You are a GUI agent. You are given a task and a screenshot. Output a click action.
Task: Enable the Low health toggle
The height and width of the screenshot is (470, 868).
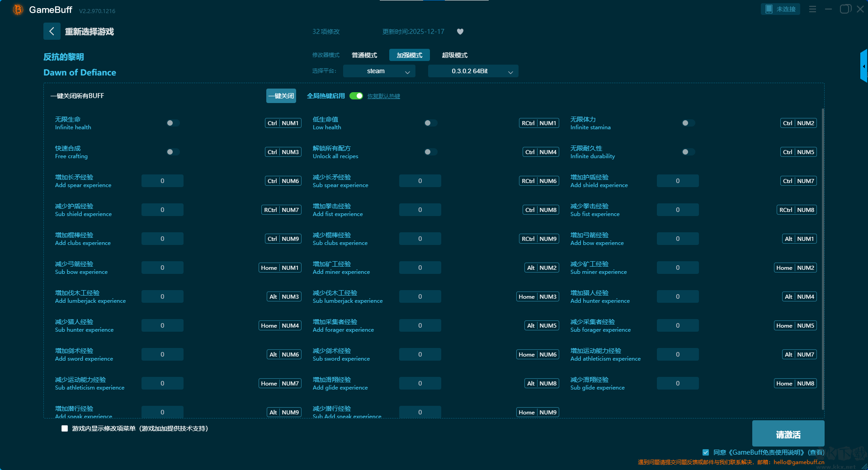tap(430, 123)
